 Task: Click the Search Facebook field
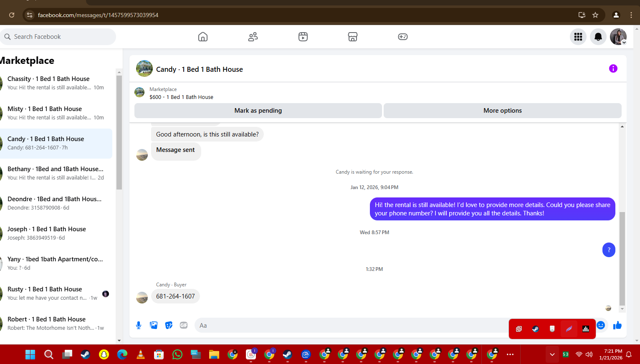(58, 37)
